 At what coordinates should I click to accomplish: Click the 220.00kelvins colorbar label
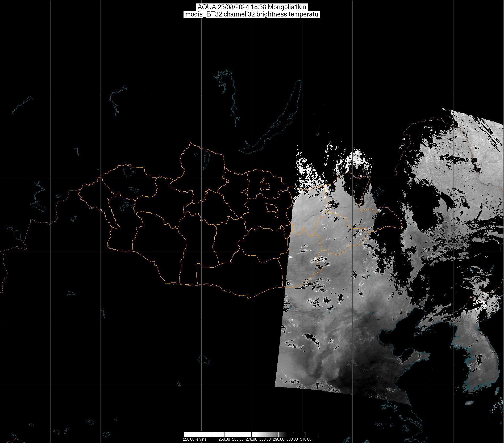(194, 439)
